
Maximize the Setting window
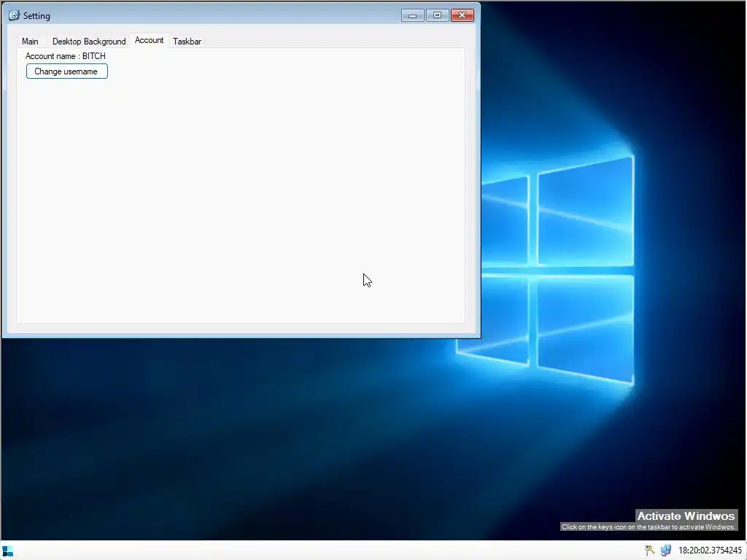(x=438, y=16)
